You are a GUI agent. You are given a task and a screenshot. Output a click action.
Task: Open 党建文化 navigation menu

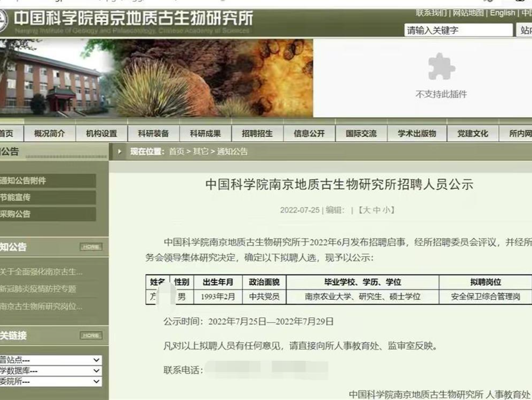[x=473, y=134]
